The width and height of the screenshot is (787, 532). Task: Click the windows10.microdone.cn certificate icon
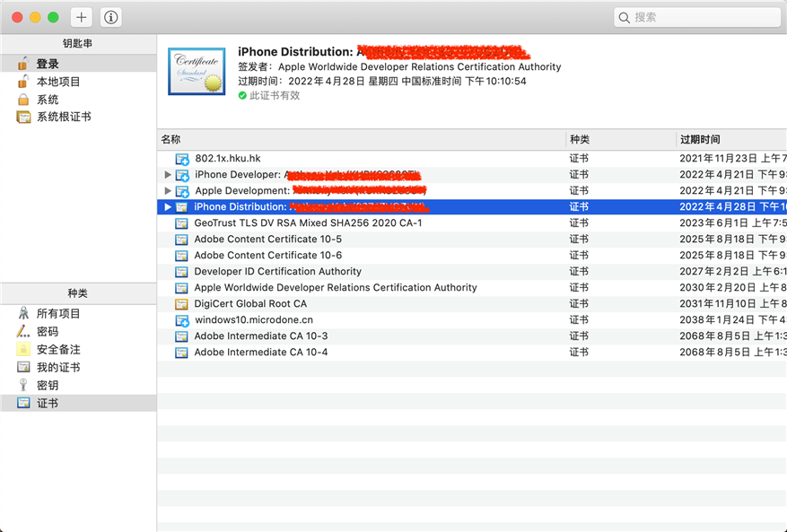[181, 320]
